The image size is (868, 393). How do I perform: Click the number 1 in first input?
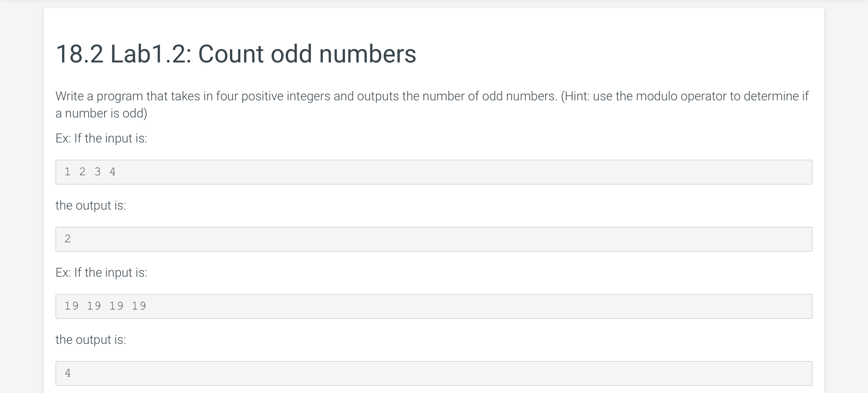tap(68, 172)
